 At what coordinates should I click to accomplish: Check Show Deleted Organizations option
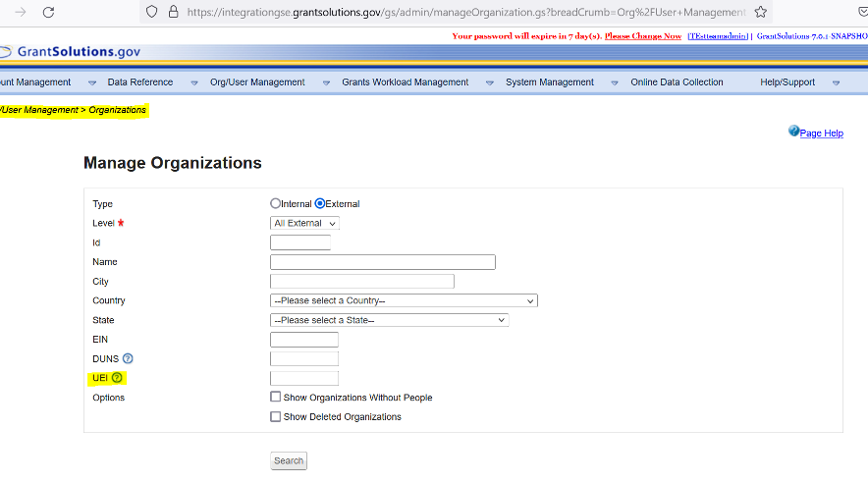[276, 417]
